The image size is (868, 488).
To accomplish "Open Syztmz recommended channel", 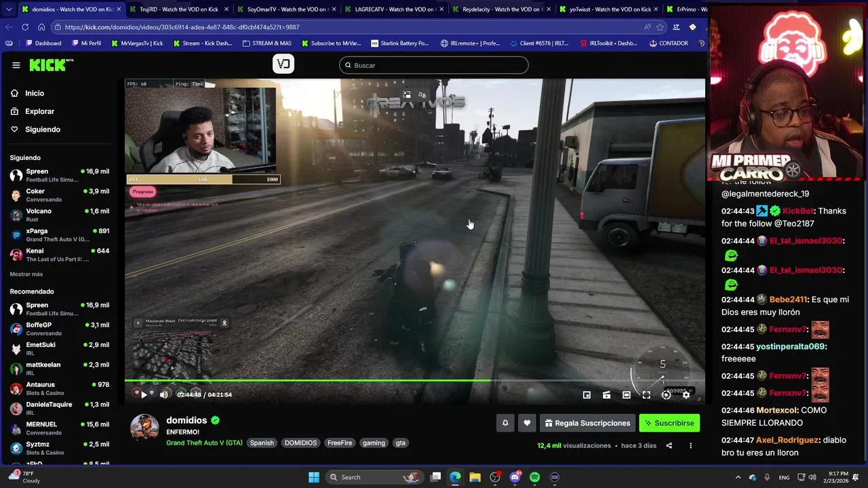I will tap(60, 448).
